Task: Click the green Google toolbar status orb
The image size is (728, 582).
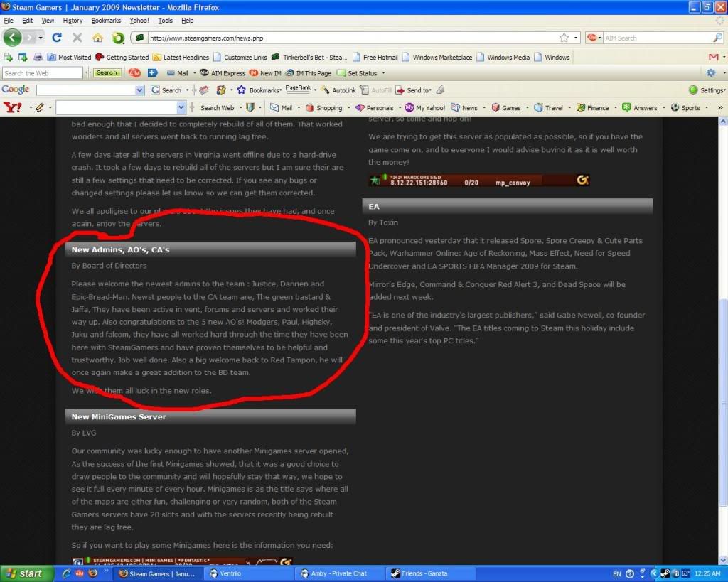Action: 693,90
